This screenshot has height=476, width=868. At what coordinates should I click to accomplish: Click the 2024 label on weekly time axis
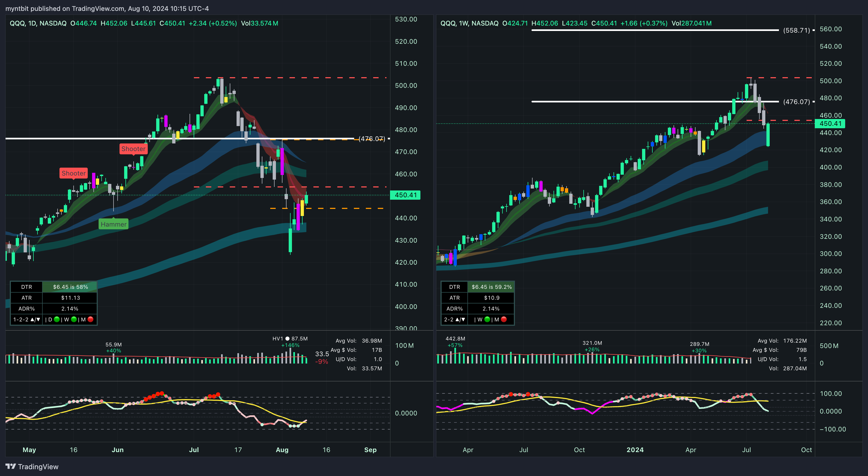coord(635,450)
